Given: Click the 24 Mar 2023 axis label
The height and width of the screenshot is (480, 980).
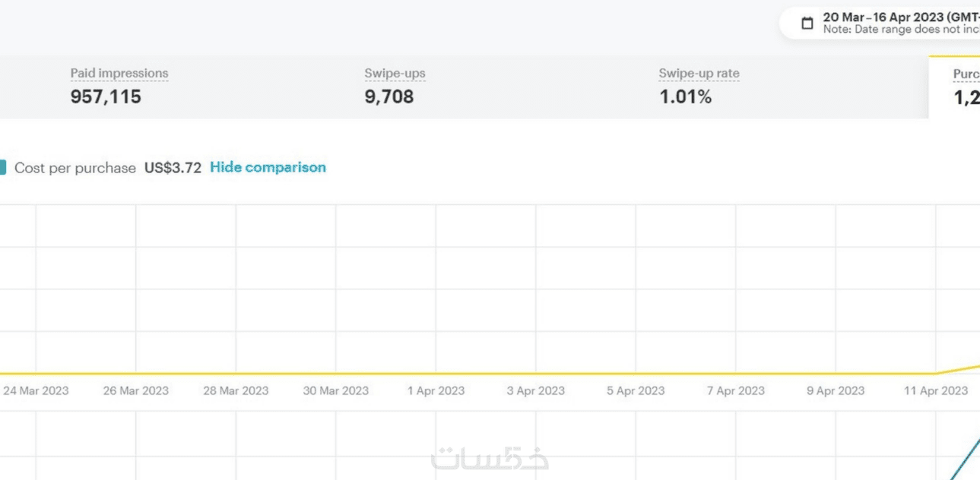Looking at the screenshot, I should point(36,391).
